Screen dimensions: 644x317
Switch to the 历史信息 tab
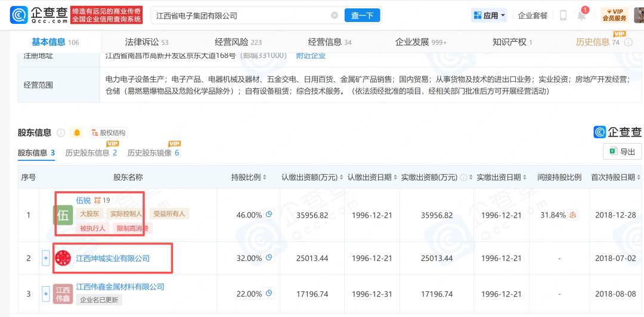click(597, 42)
